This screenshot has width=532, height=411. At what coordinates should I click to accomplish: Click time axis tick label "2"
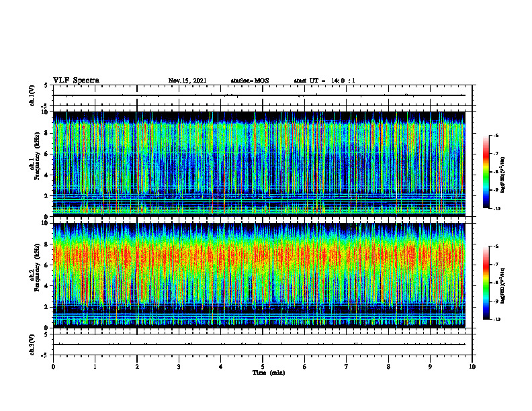pyautogui.click(x=137, y=367)
